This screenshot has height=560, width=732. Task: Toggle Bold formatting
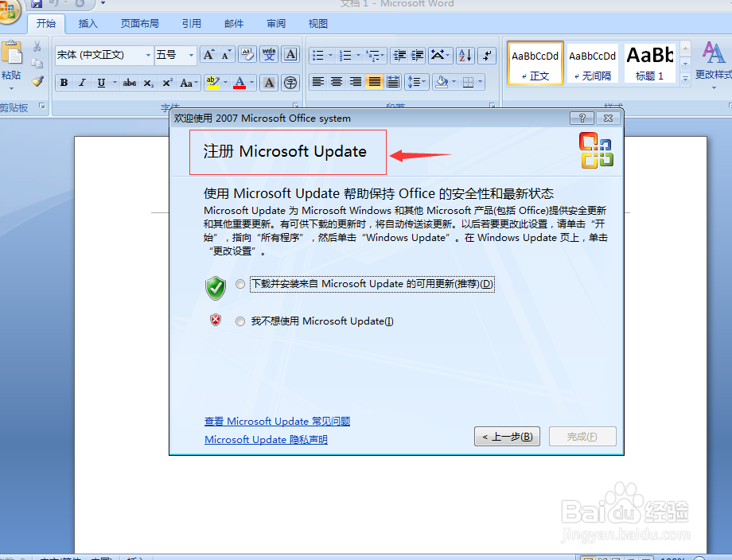(64, 83)
